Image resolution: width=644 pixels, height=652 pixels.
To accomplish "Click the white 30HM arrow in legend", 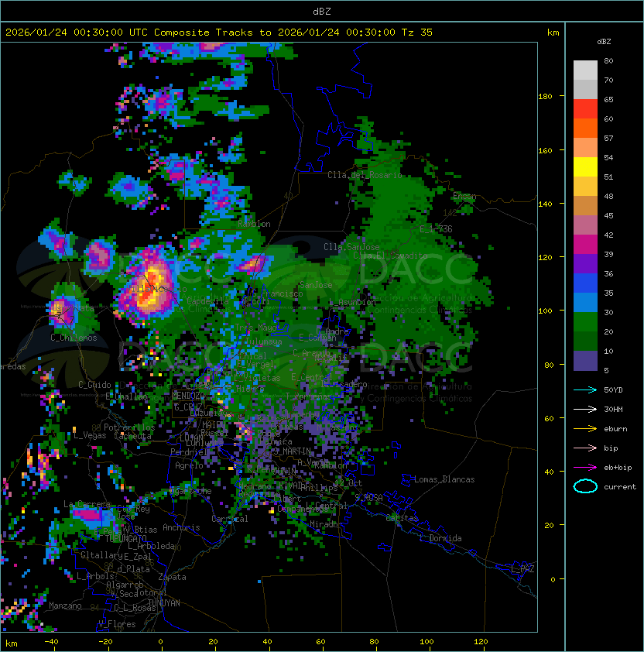I will [585, 409].
